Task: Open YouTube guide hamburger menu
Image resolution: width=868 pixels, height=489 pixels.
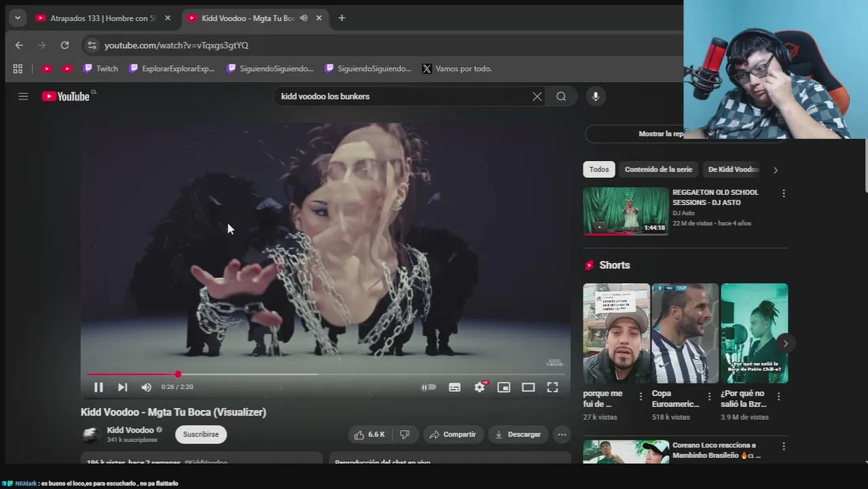Action: click(x=23, y=96)
